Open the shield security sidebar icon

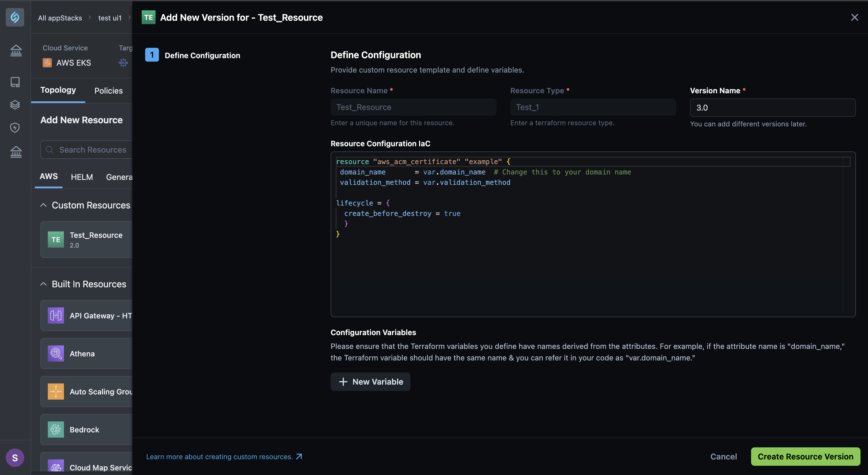(x=15, y=128)
